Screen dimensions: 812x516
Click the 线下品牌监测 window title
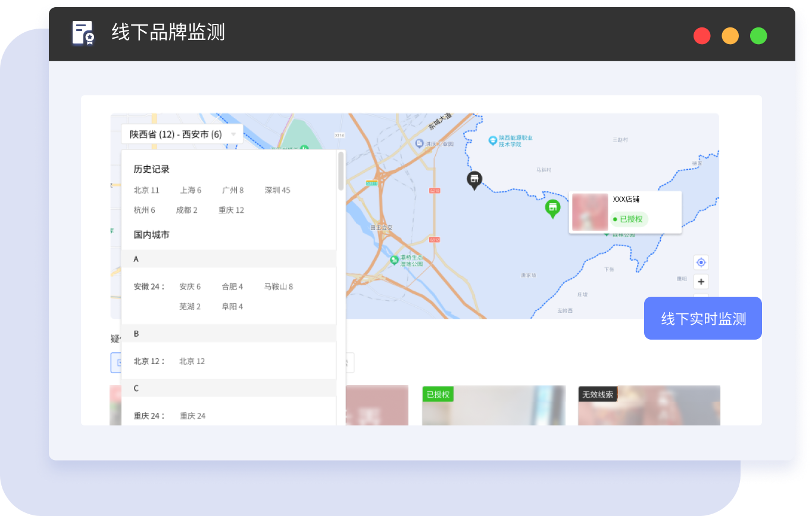(x=168, y=32)
